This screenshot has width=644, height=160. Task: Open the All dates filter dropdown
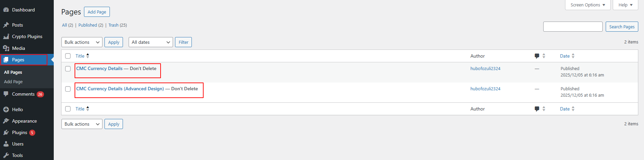pyautogui.click(x=151, y=42)
